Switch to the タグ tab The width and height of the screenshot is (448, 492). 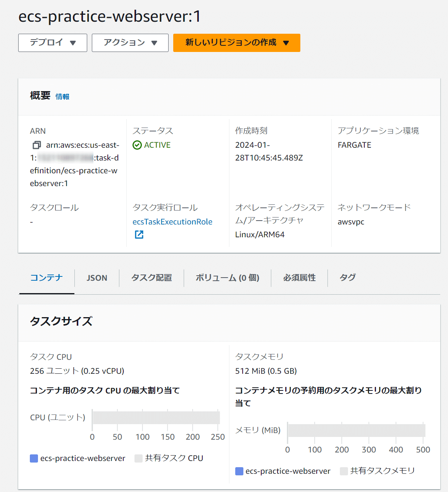point(348,278)
